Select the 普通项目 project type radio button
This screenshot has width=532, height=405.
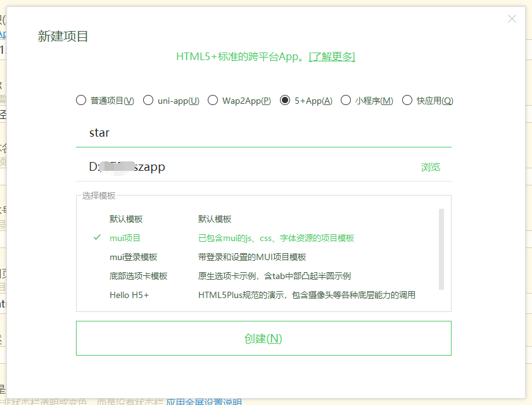(x=81, y=100)
